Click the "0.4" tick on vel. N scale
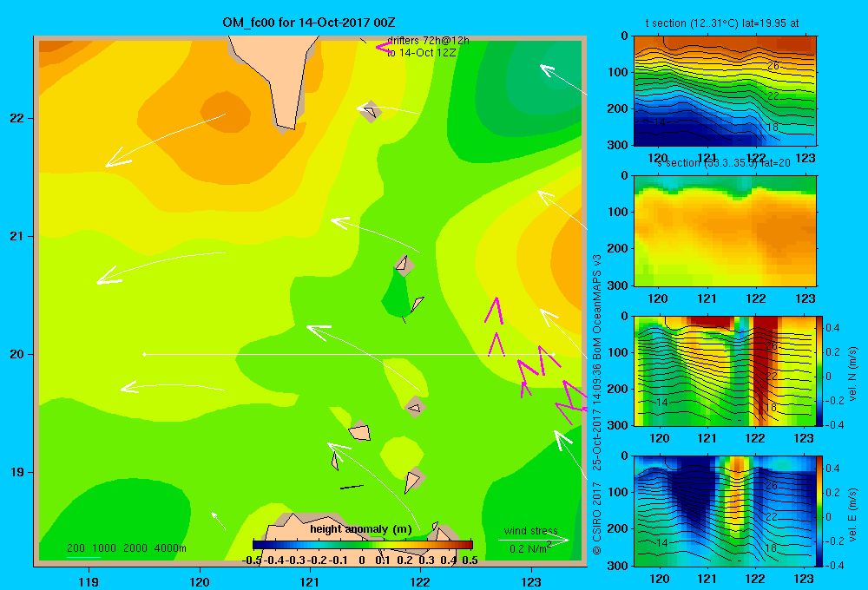The width and height of the screenshot is (868, 590). point(832,328)
